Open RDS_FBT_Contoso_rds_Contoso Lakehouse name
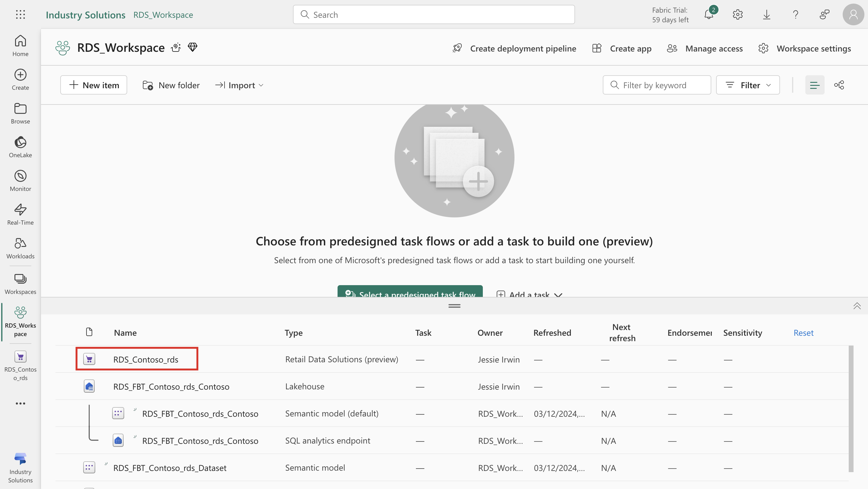 (x=171, y=386)
